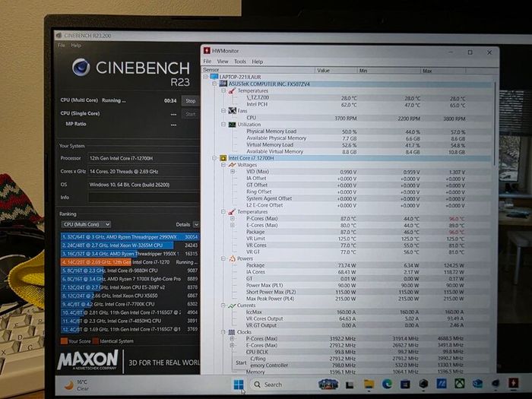Open Cinebench Help menu

pyautogui.click(x=76, y=45)
